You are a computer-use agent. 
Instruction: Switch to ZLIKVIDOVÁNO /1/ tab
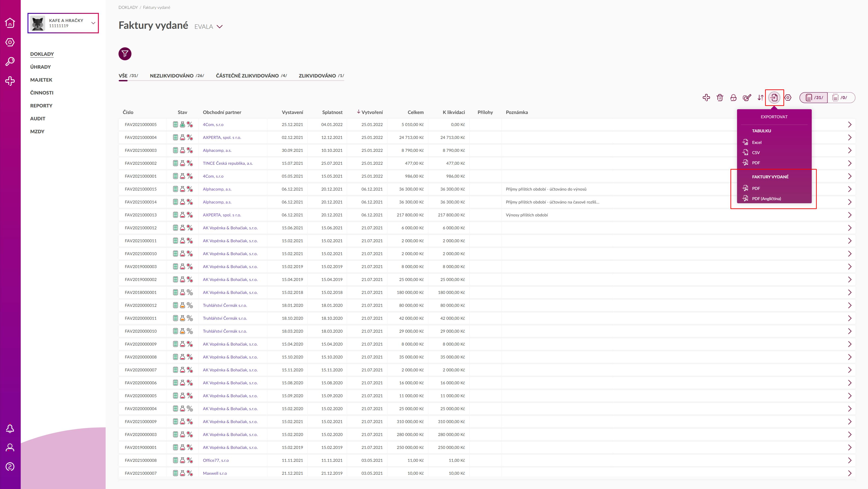pyautogui.click(x=321, y=75)
